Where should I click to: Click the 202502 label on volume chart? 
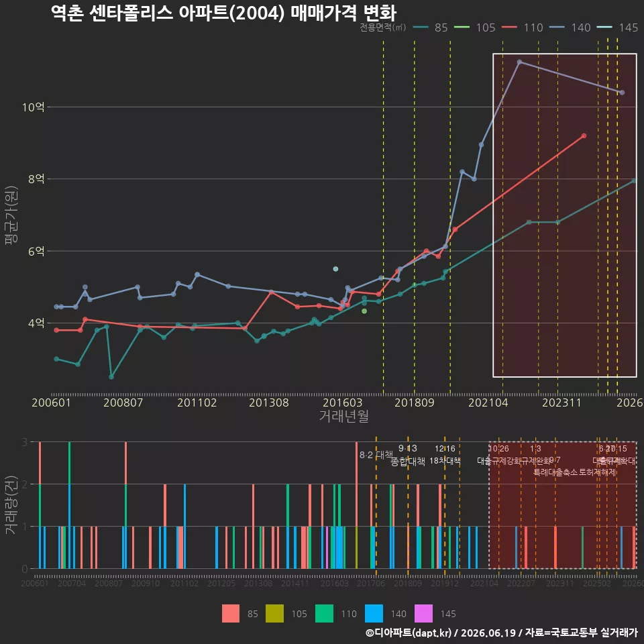coord(597,583)
